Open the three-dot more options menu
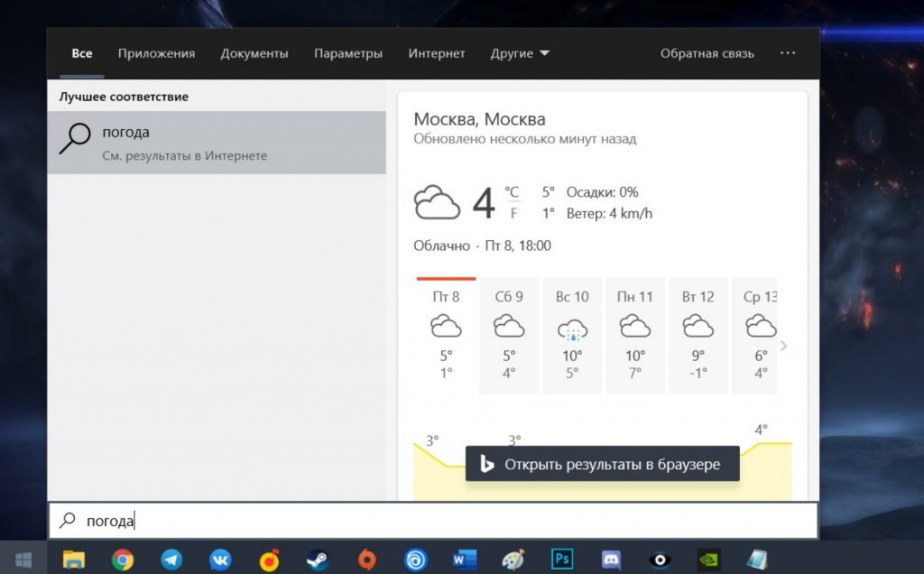924x574 pixels. coord(788,54)
